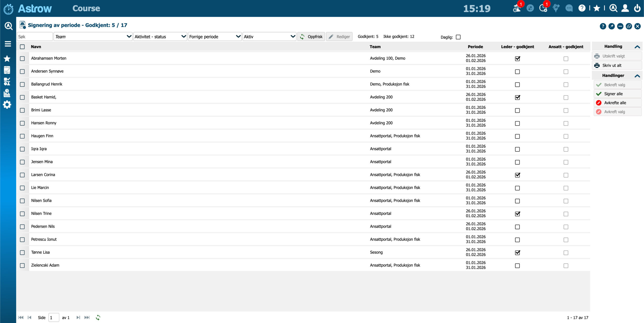Click the Oppfrisk button
This screenshot has width=644, height=323.
[x=311, y=37]
